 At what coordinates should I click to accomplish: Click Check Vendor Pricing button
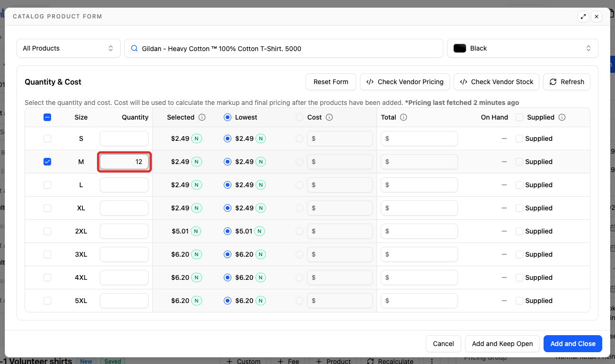tap(405, 82)
